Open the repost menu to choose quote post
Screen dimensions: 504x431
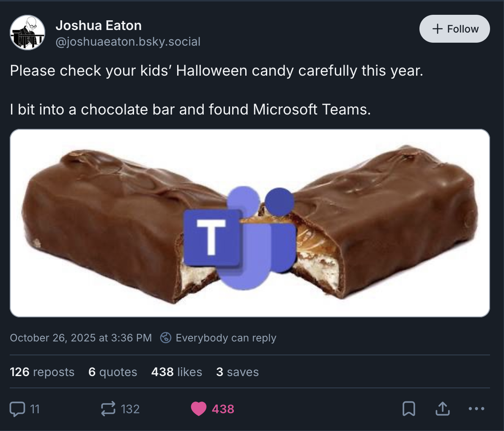tap(108, 409)
